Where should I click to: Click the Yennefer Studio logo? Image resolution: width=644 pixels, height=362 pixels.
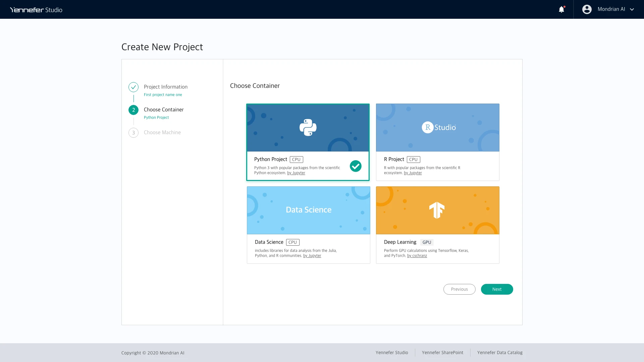tap(36, 10)
